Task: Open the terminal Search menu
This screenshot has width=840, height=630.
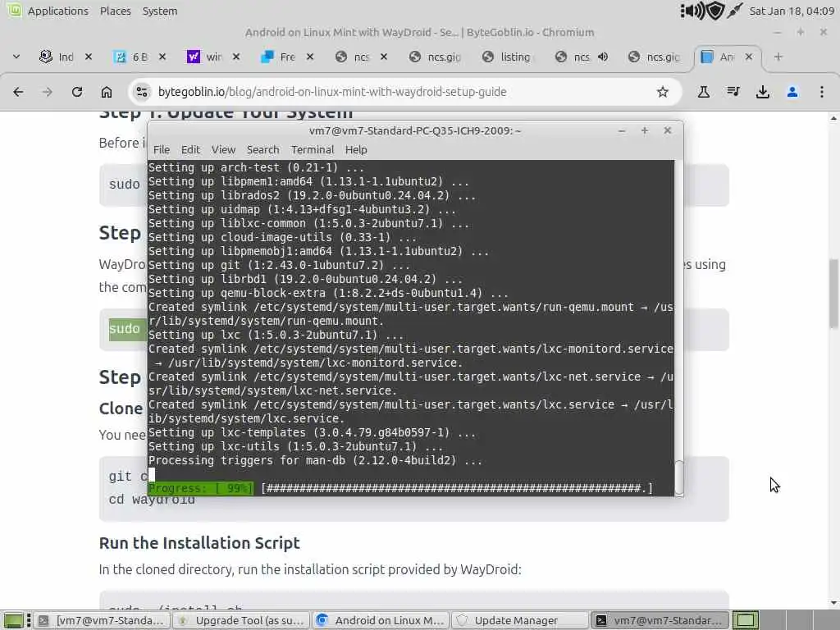Action: click(262, 149)
